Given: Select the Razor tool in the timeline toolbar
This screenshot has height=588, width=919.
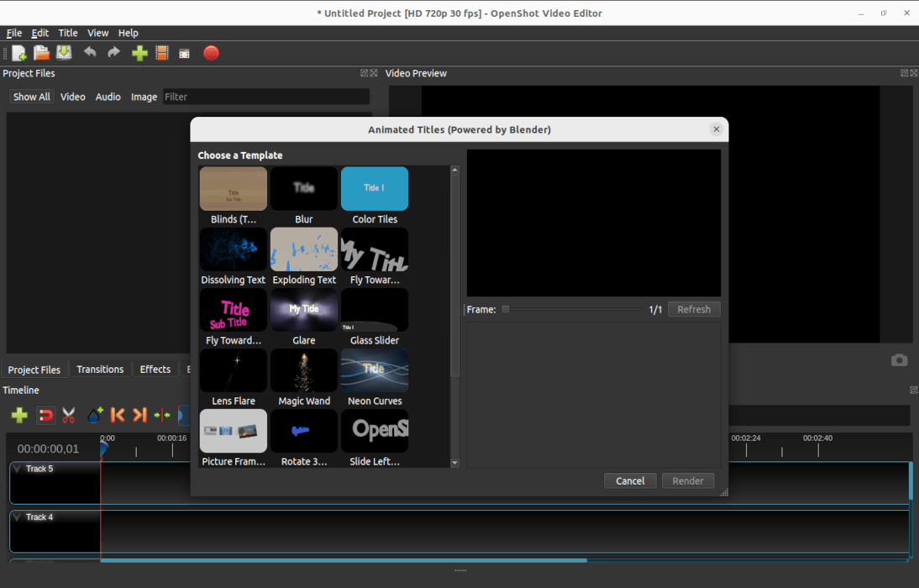Looking at the screenshot, I should 69,415.
